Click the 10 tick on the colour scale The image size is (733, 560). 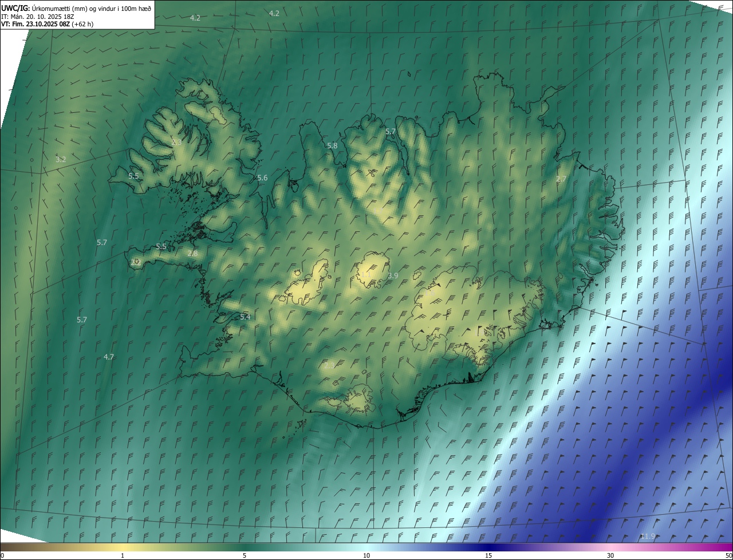pos(366,556)
